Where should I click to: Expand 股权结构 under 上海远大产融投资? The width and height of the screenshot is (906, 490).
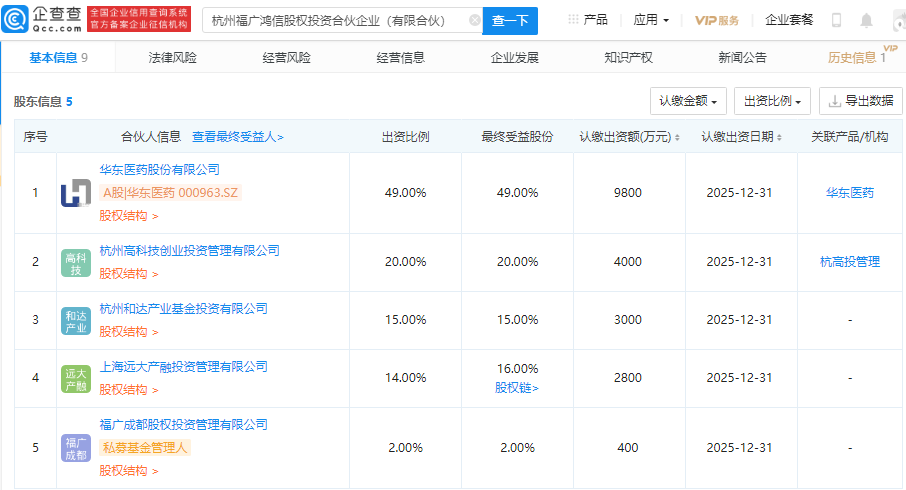coord(128,389)
